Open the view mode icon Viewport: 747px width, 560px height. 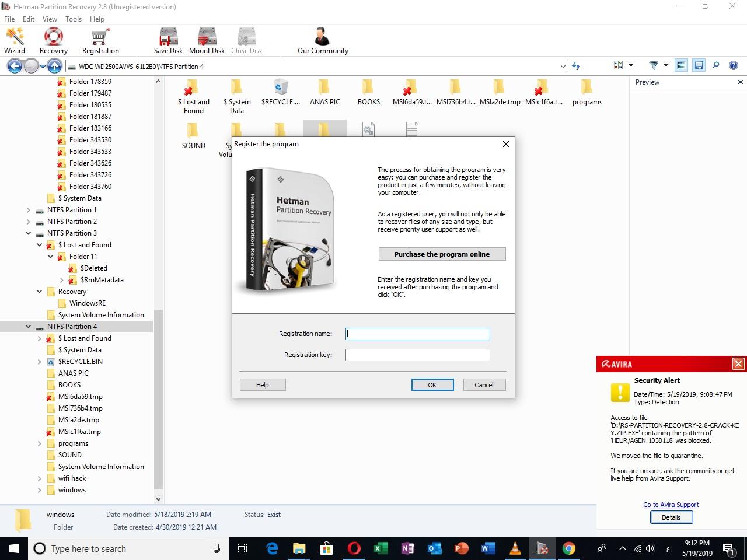(619, 65)
